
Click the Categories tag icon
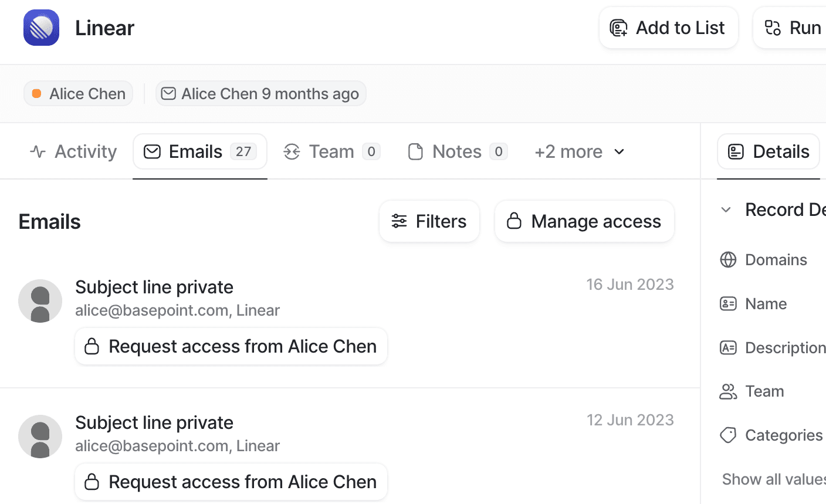[728, 435]
